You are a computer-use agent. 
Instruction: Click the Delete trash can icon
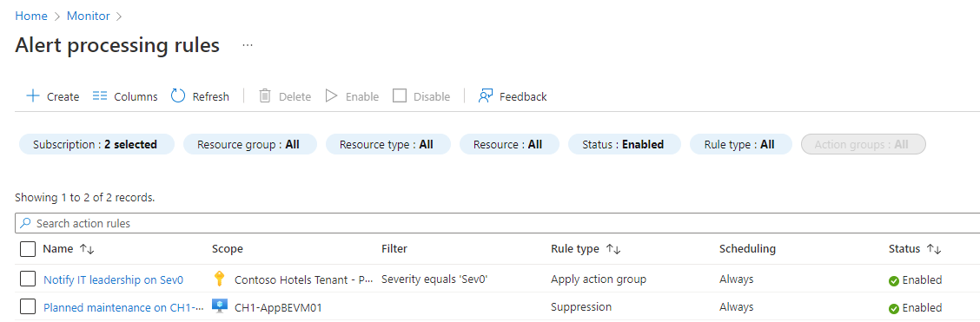(265, 96)
